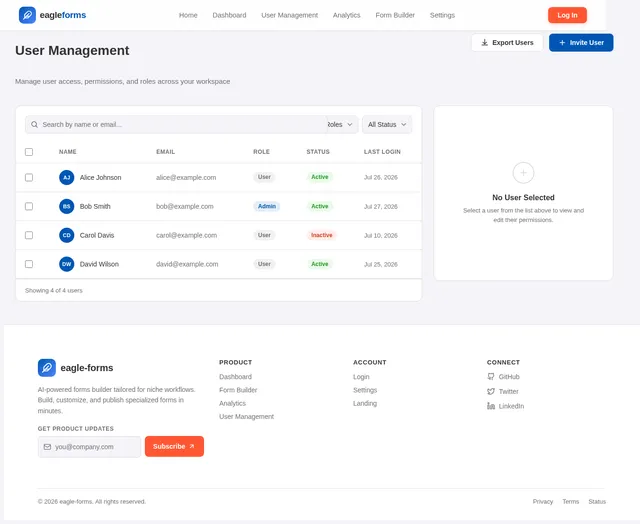Click the EMAIL column header
The image size is (640, 524).
(x=165, y=152)
